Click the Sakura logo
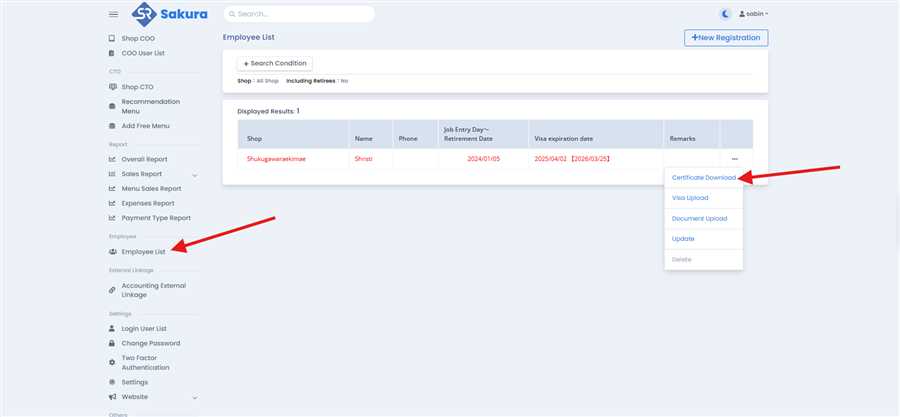Screen dimensions: 900x417 click(170, 14)
